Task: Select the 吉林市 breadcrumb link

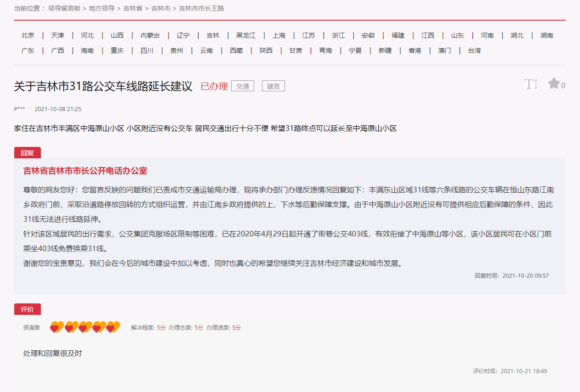Action: pos(160,8)
